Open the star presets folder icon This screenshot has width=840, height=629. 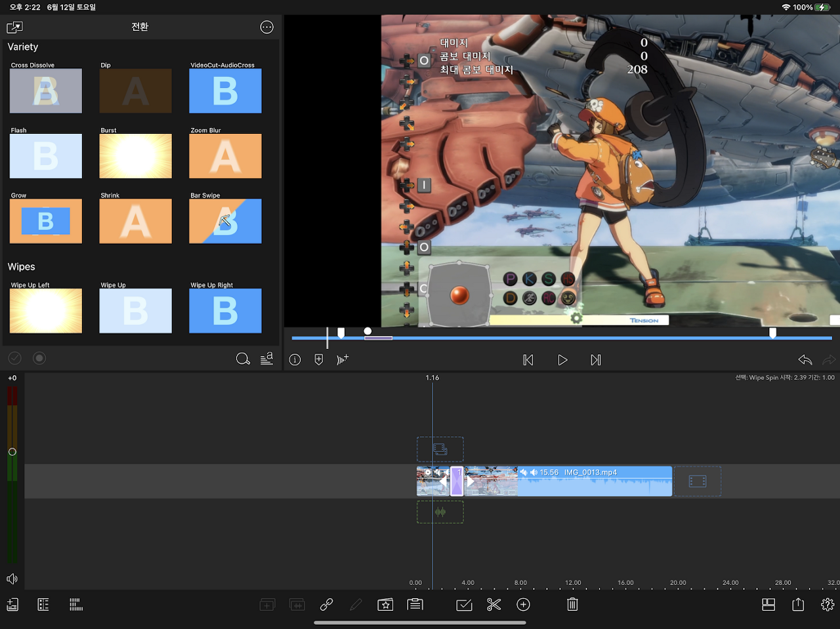pos(385,605)
